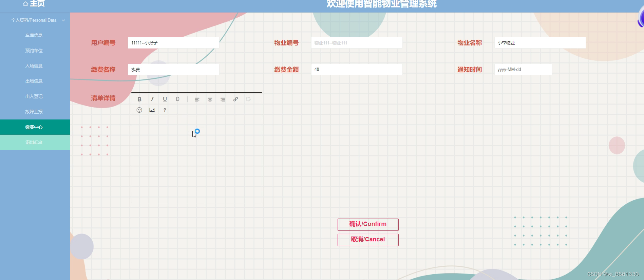Open 个人资料/Personal Data menu
644x280 pixels.
coord(35,20)
